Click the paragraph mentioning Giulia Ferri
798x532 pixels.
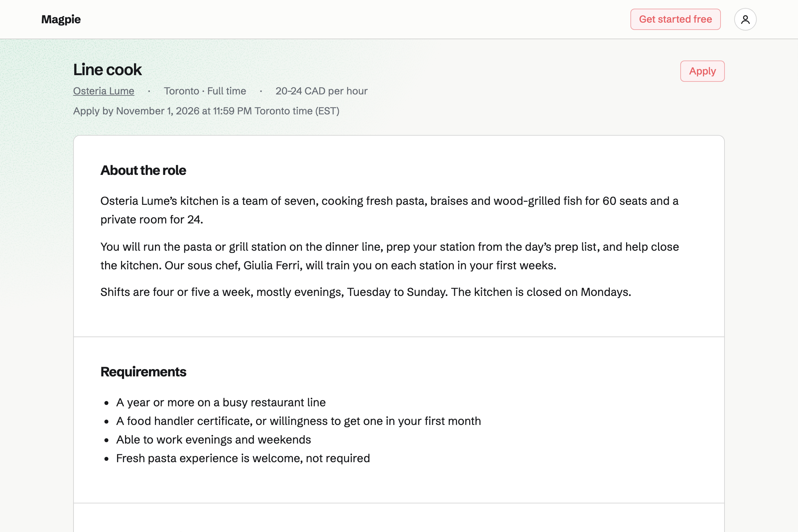click(x=389, y=256)
